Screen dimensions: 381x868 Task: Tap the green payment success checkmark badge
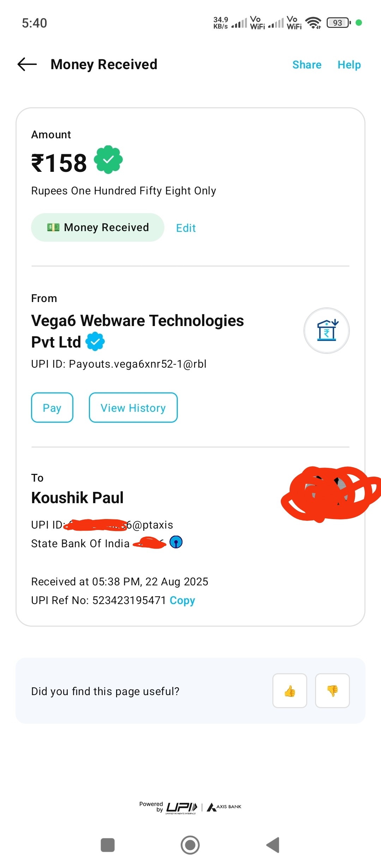(108, 160)
